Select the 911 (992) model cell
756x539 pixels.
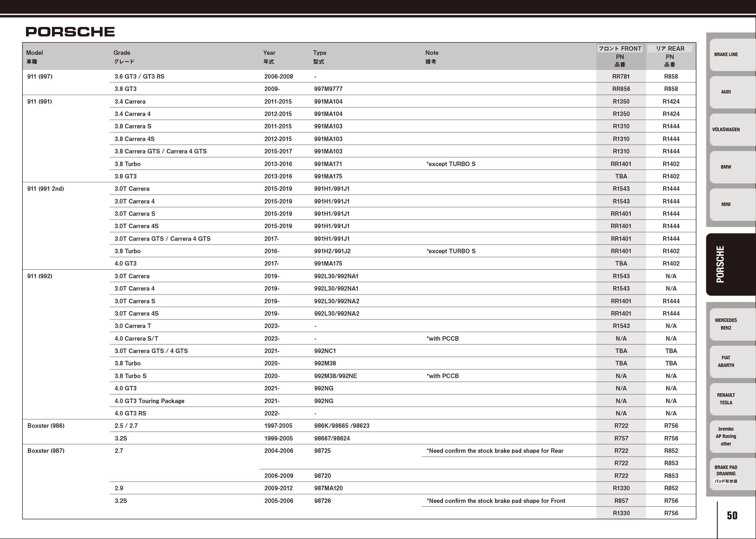pos(40,276)
